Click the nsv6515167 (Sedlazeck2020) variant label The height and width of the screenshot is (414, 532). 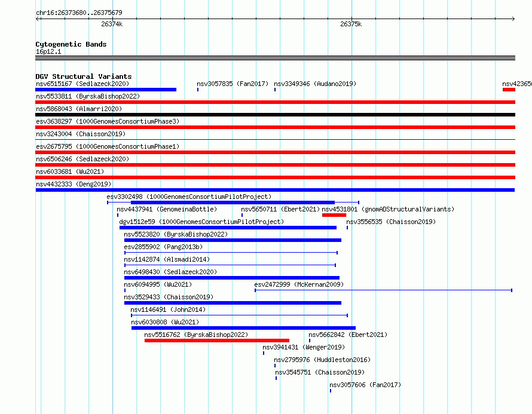[x=82, y=84]
